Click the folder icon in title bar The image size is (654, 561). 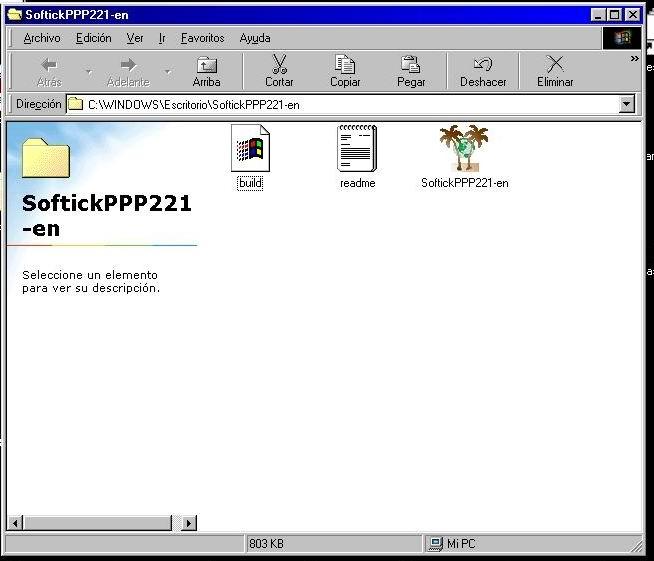(x=15, y=15)
